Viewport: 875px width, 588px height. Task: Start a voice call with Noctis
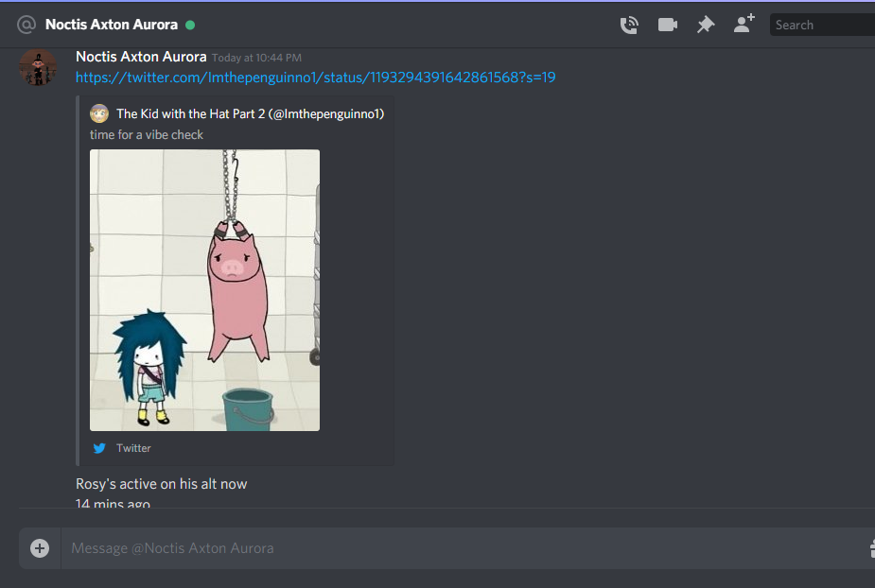coord(629,26)
